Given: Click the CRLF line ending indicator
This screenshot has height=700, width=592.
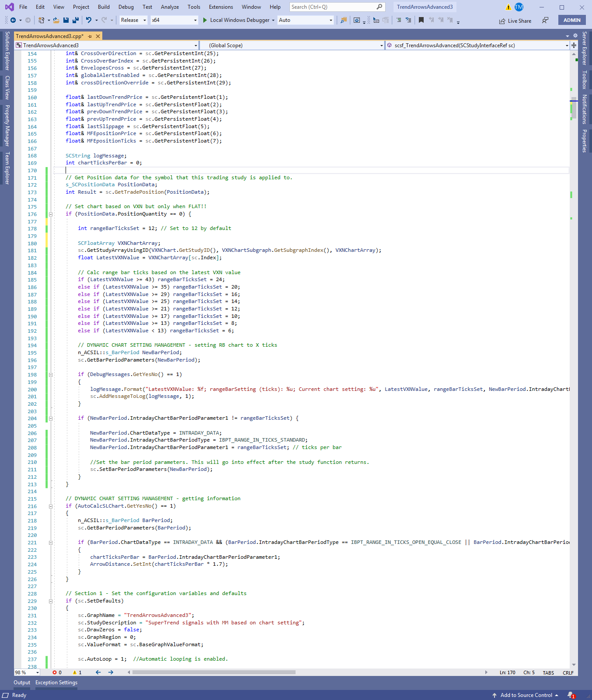Looking at the screenshot, I should pos(568,673).
